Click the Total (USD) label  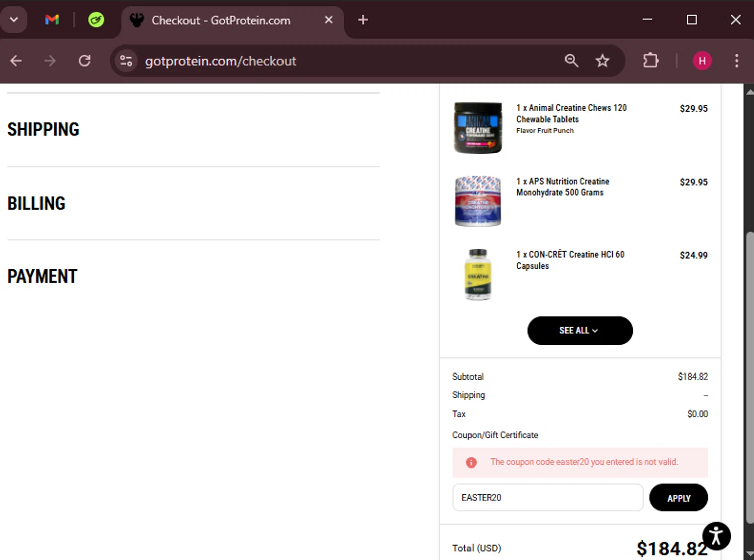[477, 548]
